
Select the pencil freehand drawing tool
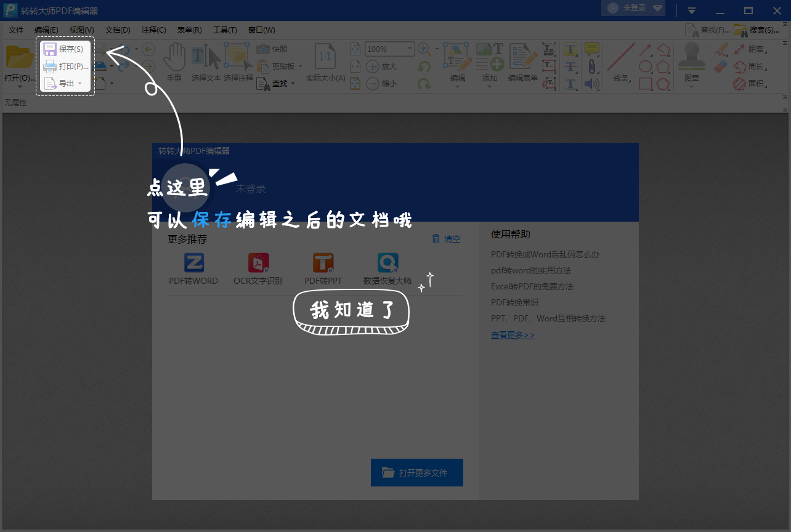tap(721, 49)
